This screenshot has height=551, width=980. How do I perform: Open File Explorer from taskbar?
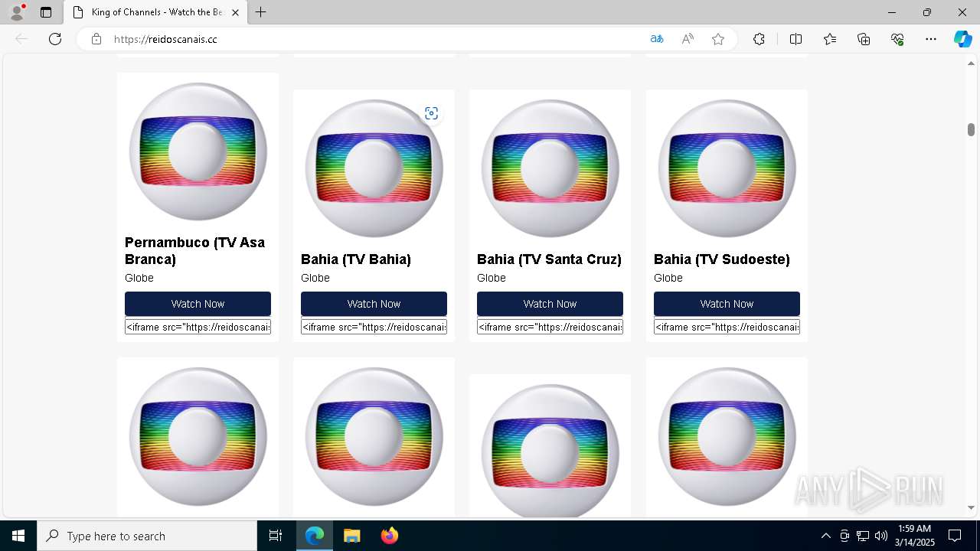click(351, 536)
